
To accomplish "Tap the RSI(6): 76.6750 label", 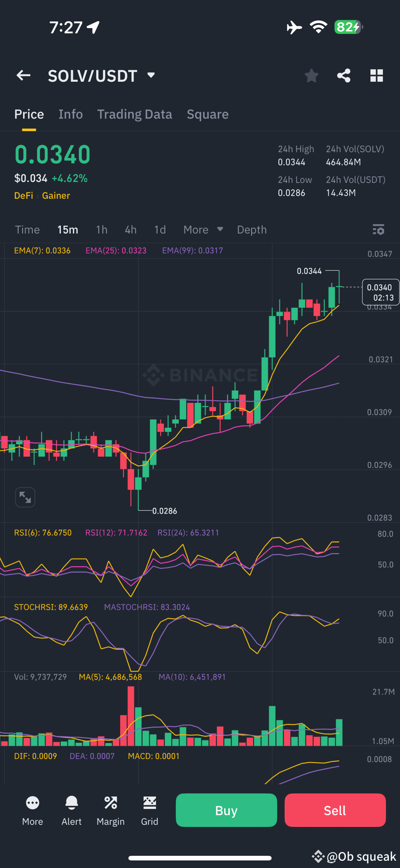I will coord(43,532).
